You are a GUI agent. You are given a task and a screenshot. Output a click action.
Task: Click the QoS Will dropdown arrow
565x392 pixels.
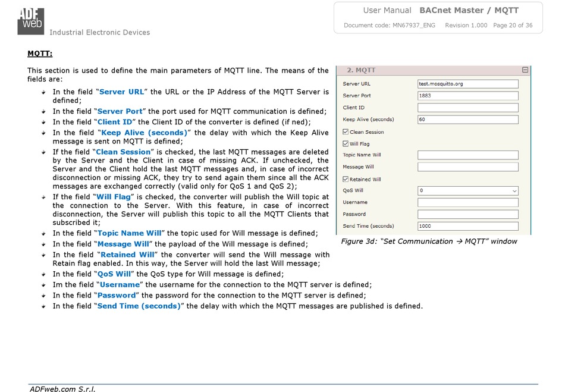coord(514,191)
